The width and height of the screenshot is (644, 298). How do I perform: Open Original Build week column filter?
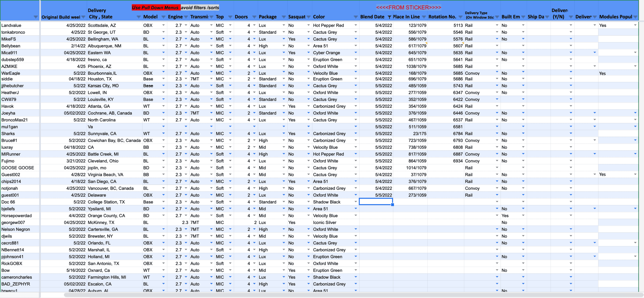(83, 17)
